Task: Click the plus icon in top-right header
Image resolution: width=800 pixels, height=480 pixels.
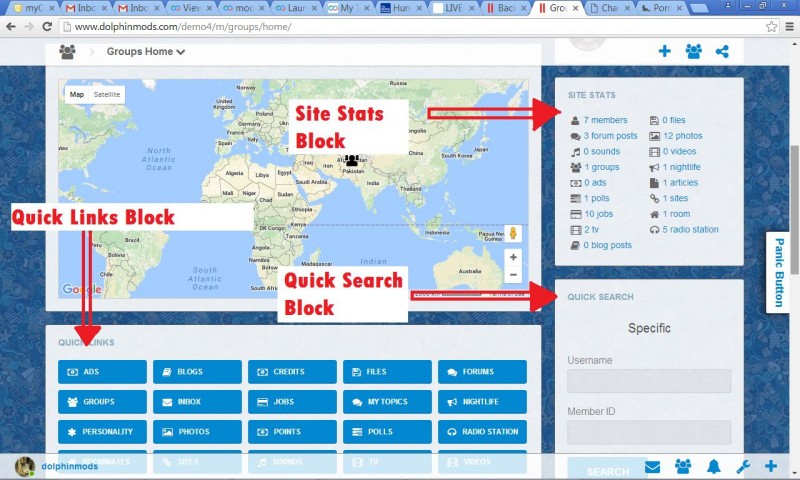Action: coord(664,51)
